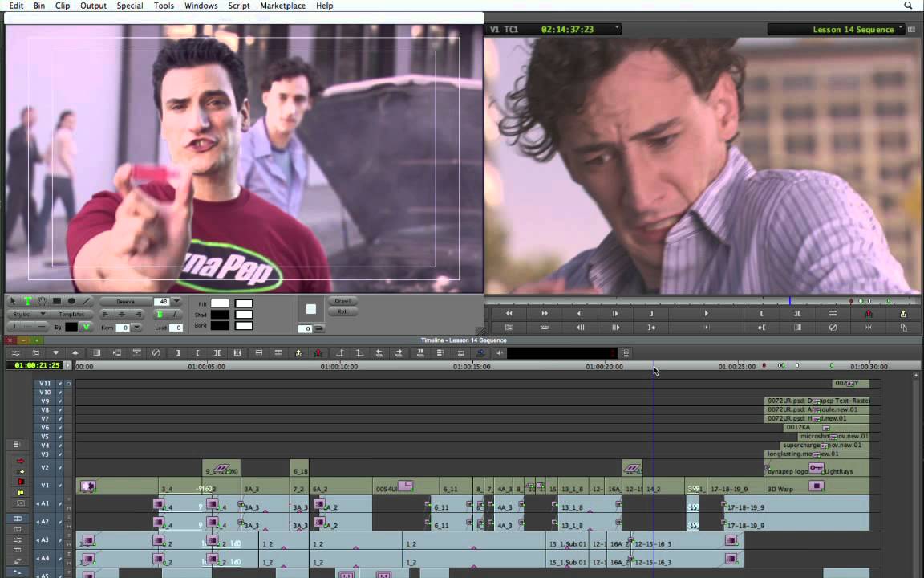Toggle the yellow Ripple Trim smart tool
This screenshot has width=924, height=578.
click(21, 492)
